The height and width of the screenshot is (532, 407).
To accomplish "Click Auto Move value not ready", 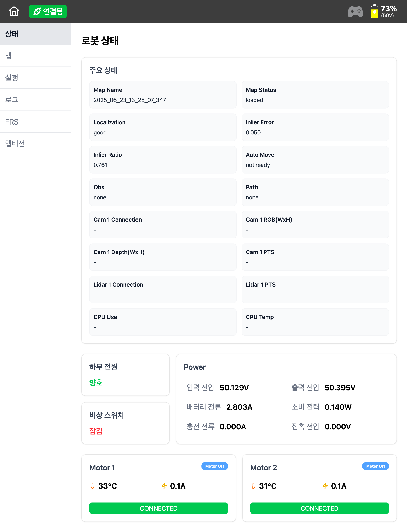I will (258, 165).
